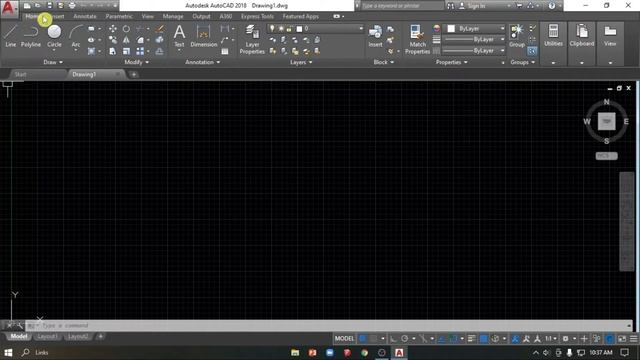
Task: Click the white ByLayer color swatch
Action: pos(451,29)
